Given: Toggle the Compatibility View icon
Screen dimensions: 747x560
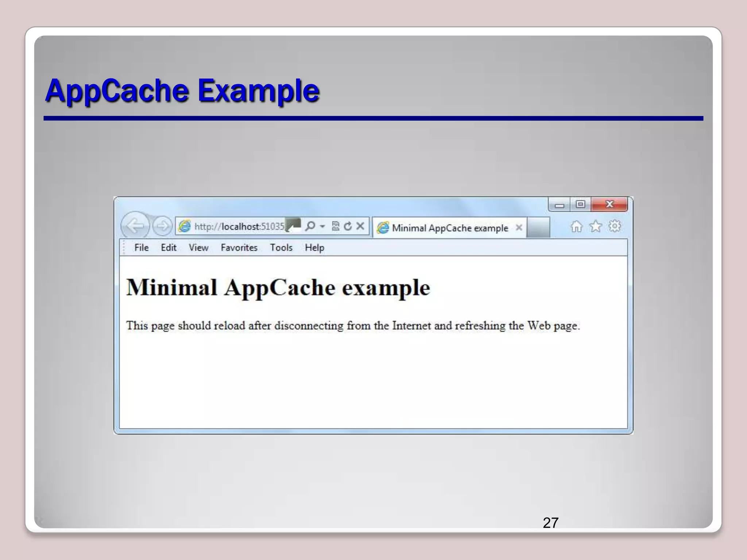Looking at the screenshot, I should (x=336, y=226).
